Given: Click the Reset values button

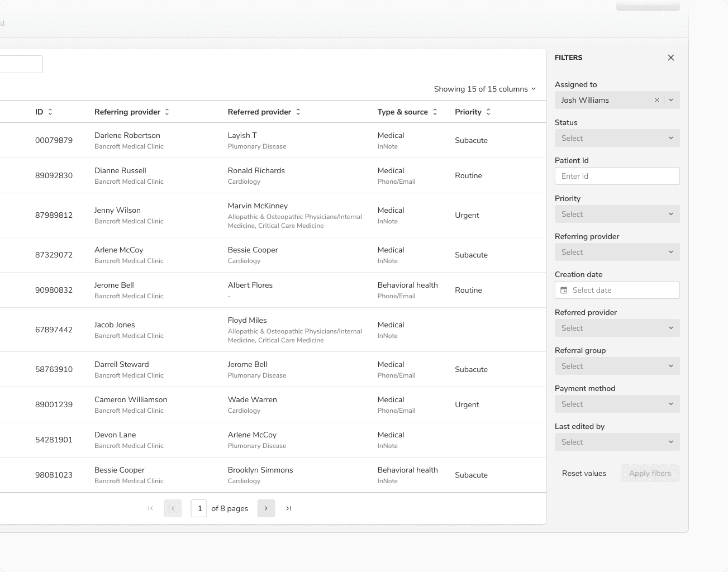Looking at the screenshot, I should click(x=584, y=473).
